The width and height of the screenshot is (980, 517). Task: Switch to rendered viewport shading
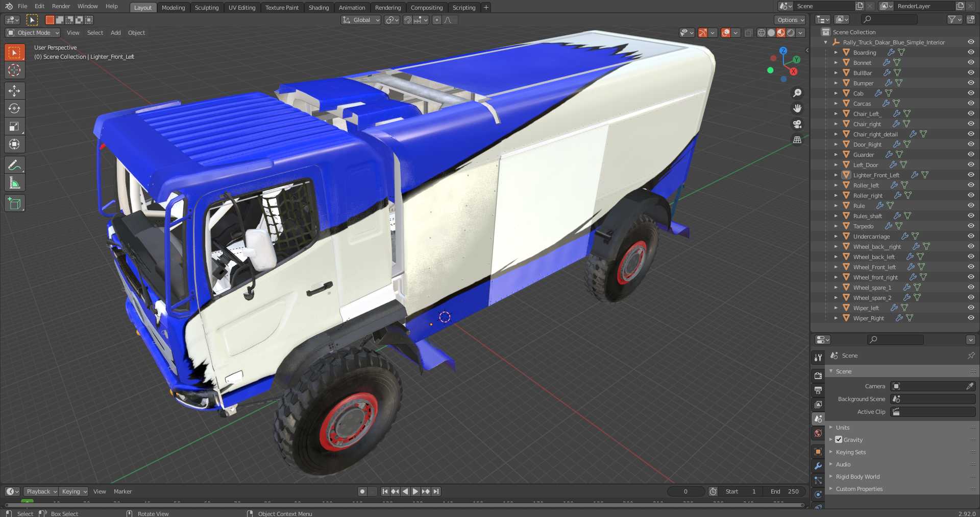791,33
